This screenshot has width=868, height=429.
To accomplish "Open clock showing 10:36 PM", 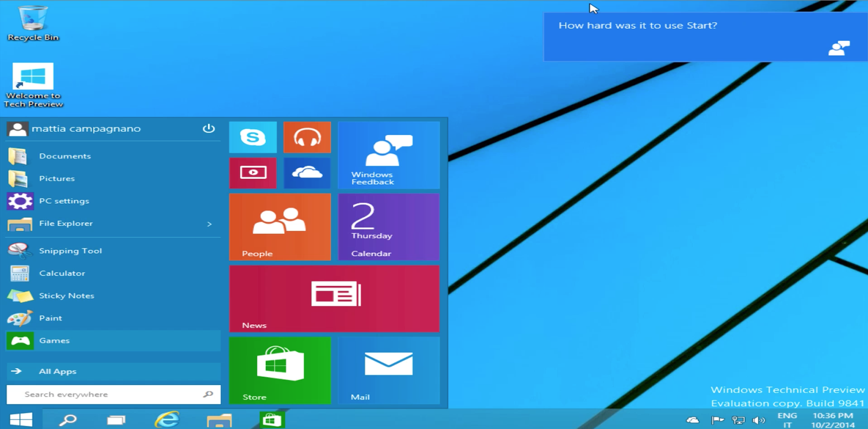I will pyautogui.click(x=833, y=420).
